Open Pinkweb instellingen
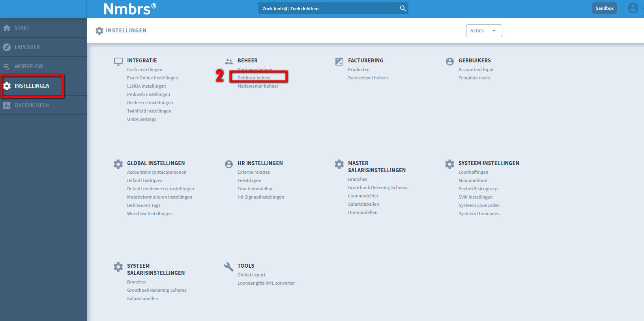This screenshot has height=321, width=644. pyautogui.click(x=148, y=94)
